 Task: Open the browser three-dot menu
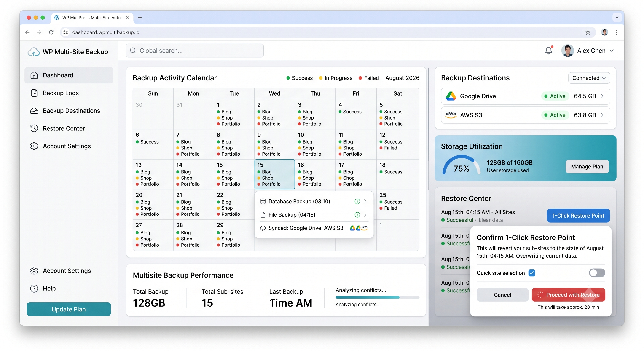(617, 32)
